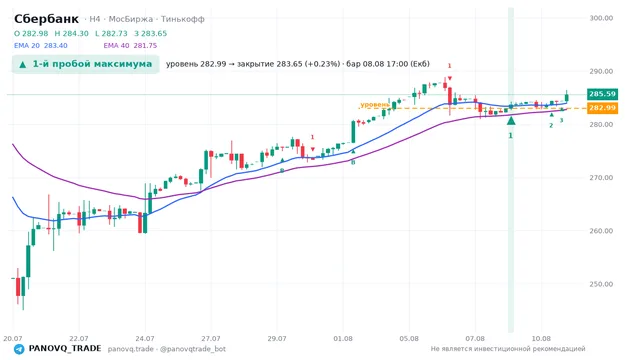
Task: Select the EMA 20 legend label
Action: (40, 46)
